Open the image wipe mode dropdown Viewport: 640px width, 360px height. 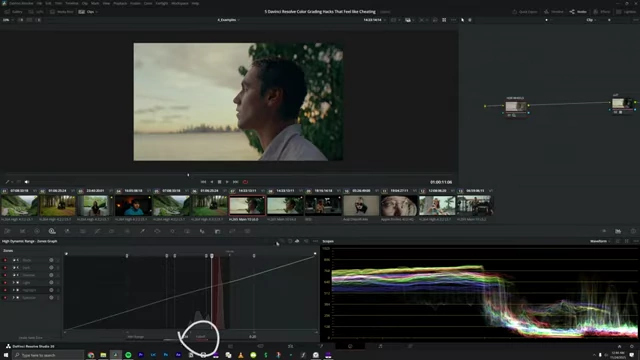pos(409,20)
